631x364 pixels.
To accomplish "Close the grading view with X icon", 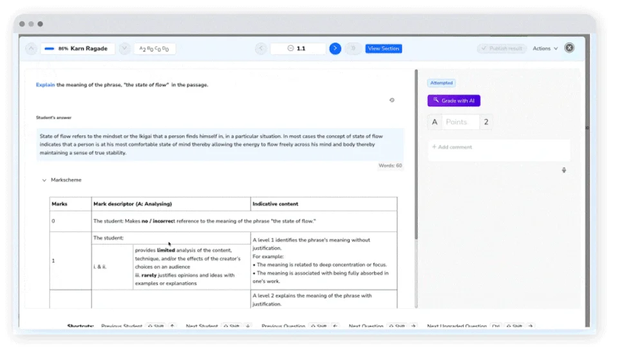I will coord(569,48).
